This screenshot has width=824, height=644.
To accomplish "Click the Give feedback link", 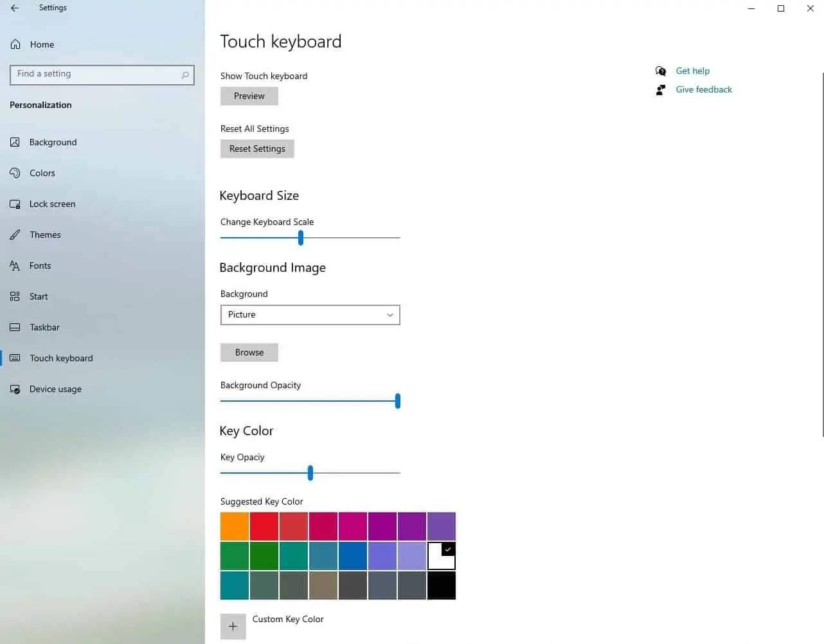I will point(703,89).
